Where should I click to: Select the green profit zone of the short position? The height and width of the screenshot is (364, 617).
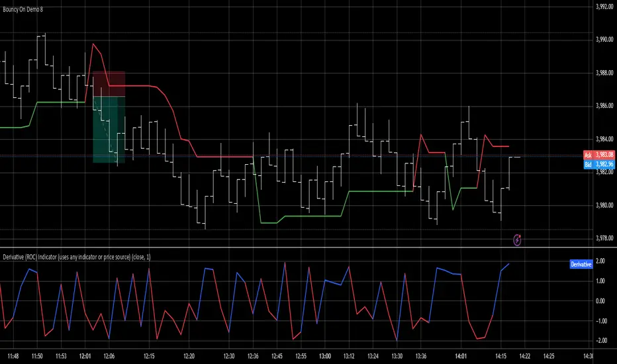(109, 130)
